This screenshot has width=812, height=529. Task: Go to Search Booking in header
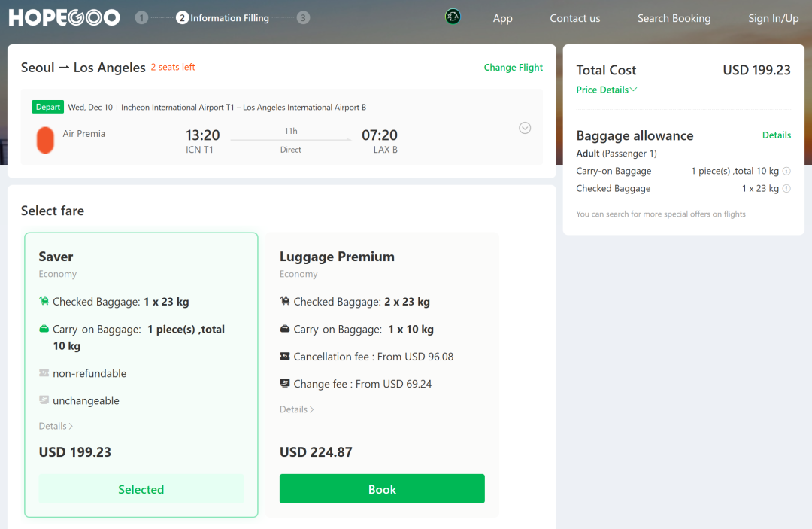pyautogui.click(x=674, y=18)
